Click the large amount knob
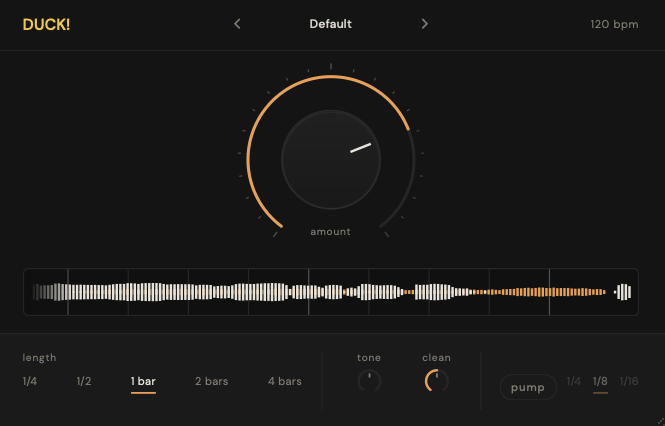 point(331,160)
